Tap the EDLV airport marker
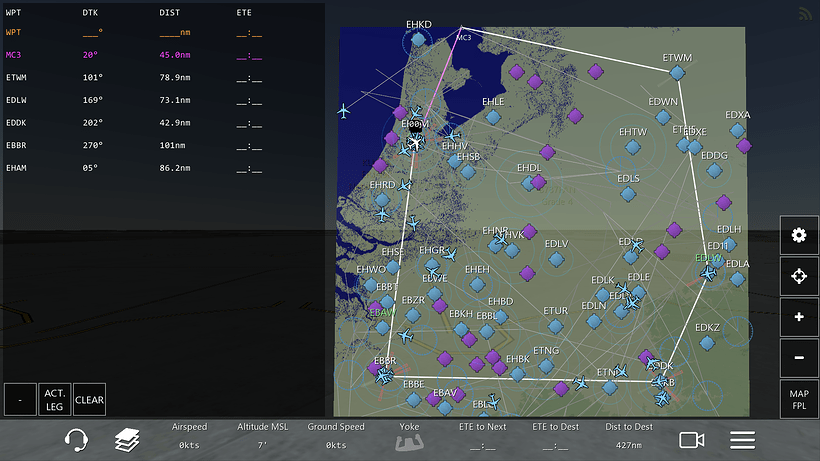Screen dimensions: 820x461 coord(556,259)
